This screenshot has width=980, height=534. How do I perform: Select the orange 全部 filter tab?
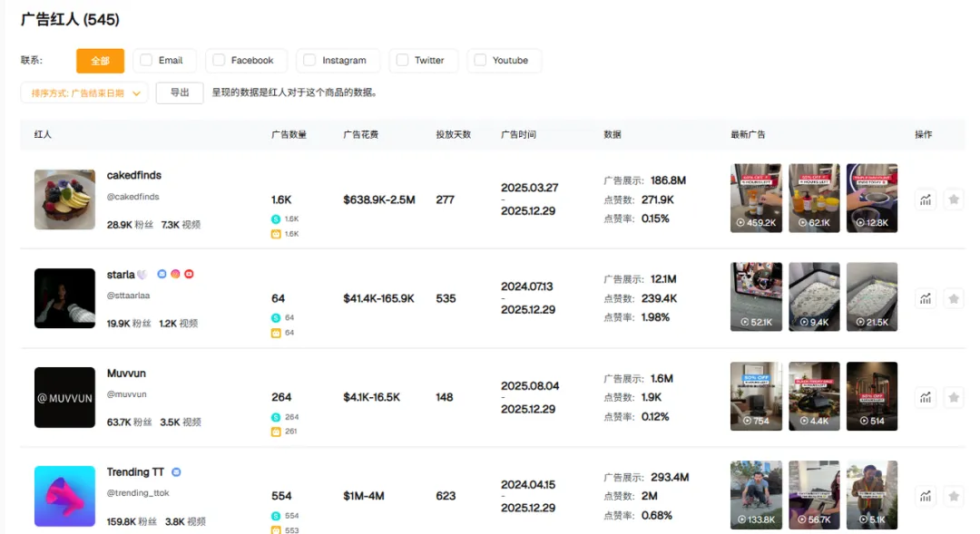[100, 61]
